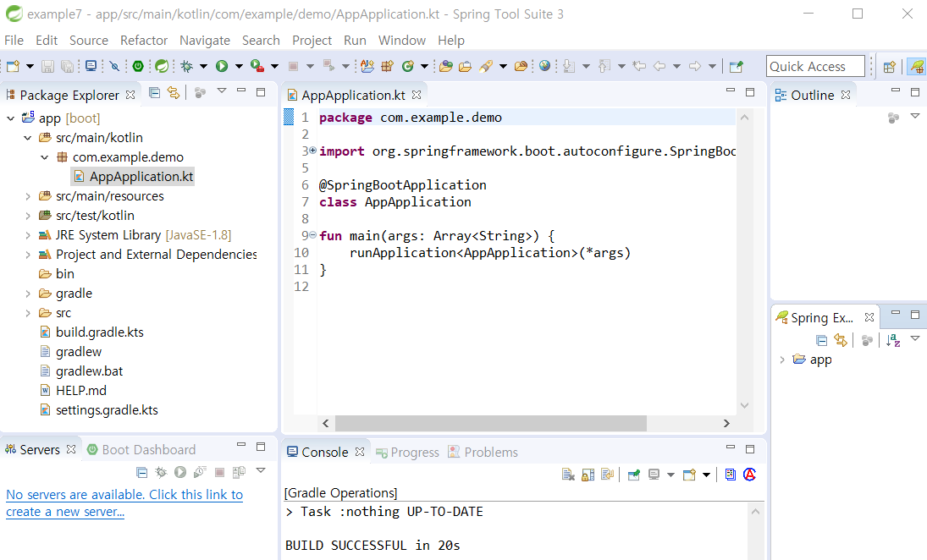Toggle Link with Editor in Spring Explorer
Image resolution: width=927 pixels, height=560 pixels.
(840, 340)
